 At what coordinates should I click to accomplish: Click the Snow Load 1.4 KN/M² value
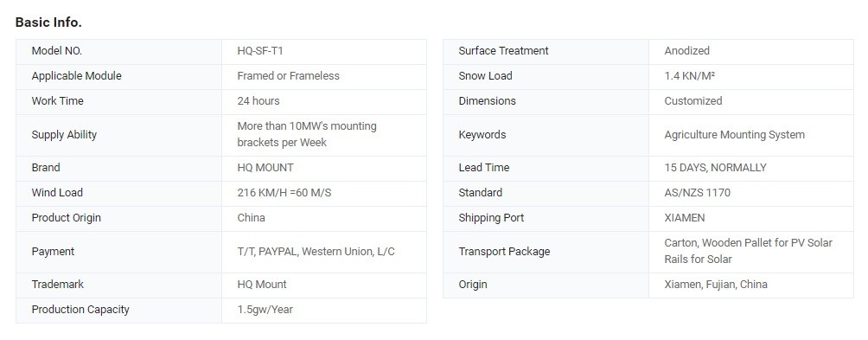click(690, 76)
